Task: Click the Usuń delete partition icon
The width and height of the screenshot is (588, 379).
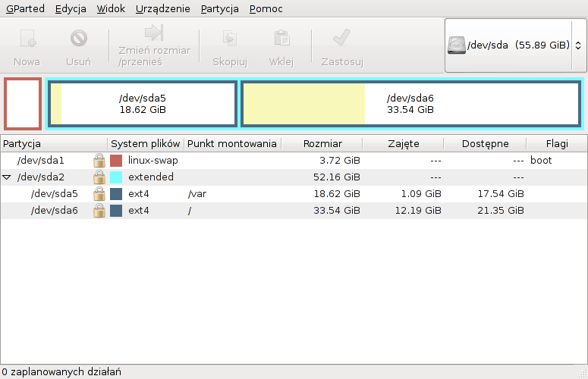Action: [78, 38]
